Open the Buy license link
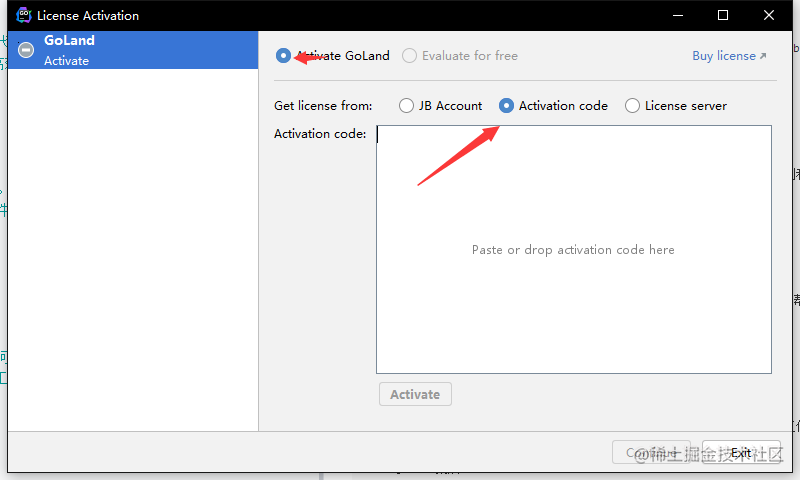 click(x=729, y=56)
